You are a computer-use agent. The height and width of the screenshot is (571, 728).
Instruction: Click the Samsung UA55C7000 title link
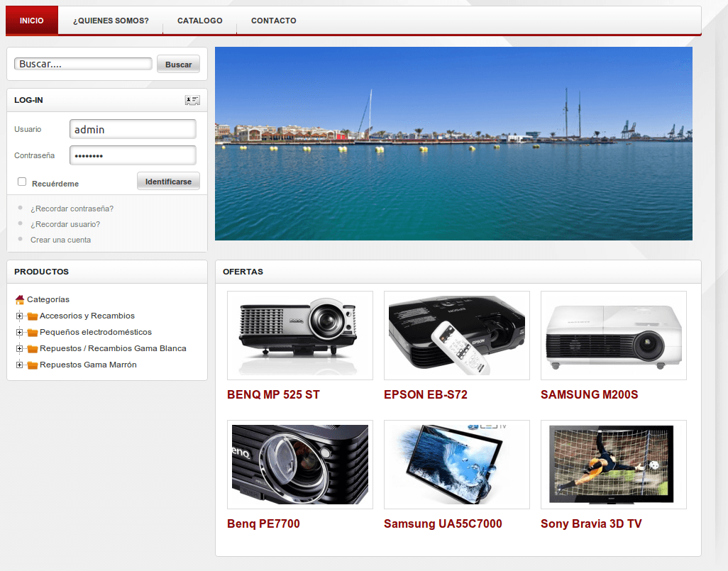tap(443, 523)
